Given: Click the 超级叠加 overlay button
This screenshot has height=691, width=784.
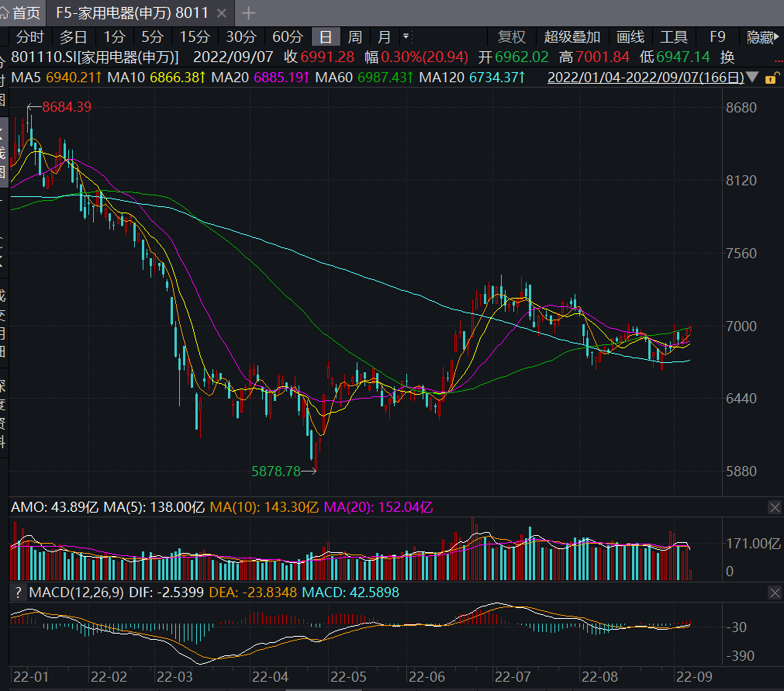Looking at the screenshot, I should tap(572, 36).
